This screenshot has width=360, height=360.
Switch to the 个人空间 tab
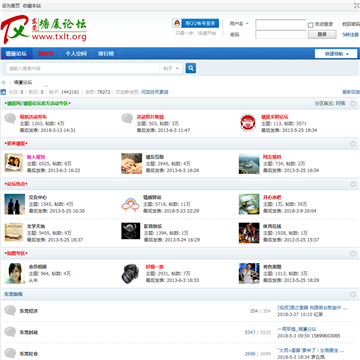[76, 54]
